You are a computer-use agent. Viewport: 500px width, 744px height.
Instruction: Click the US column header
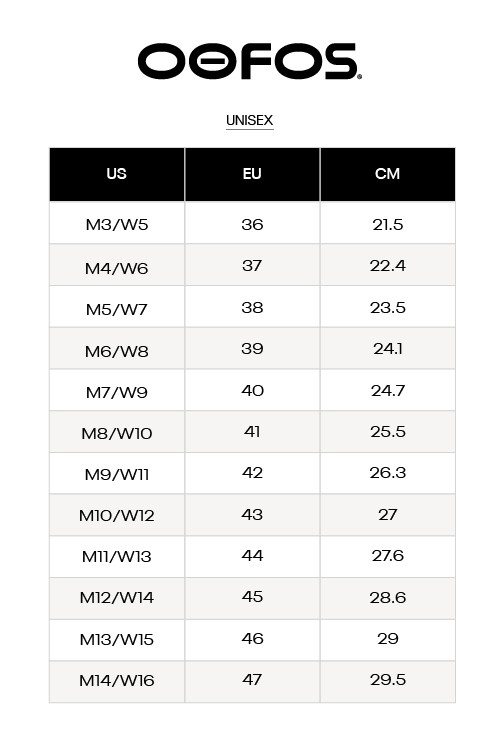[x=117, y=174]
